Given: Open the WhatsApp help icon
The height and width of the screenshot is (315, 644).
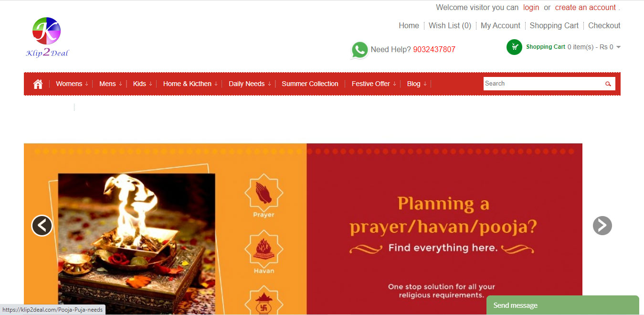Looking at the screenshot, I should click(359, 50).
